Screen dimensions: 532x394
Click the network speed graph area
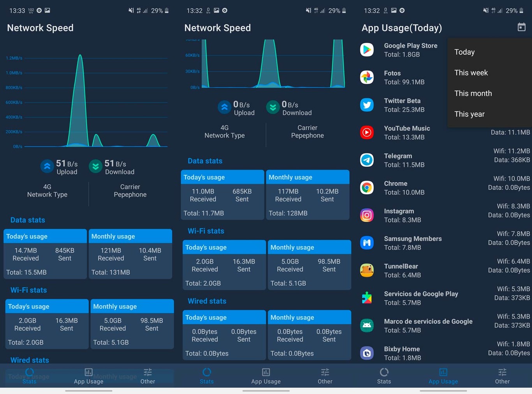pyautogui.click(x=86, y=101)
